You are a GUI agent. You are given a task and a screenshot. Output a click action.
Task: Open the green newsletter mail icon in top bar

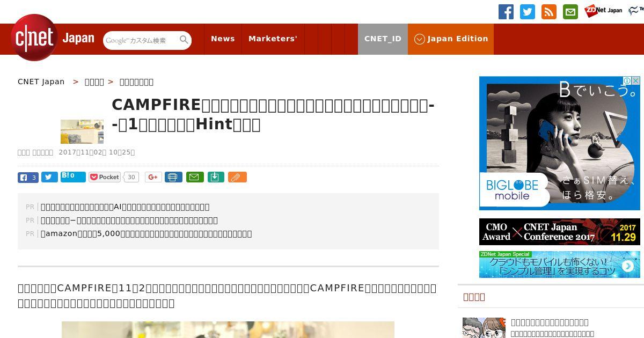click(570, 11)
